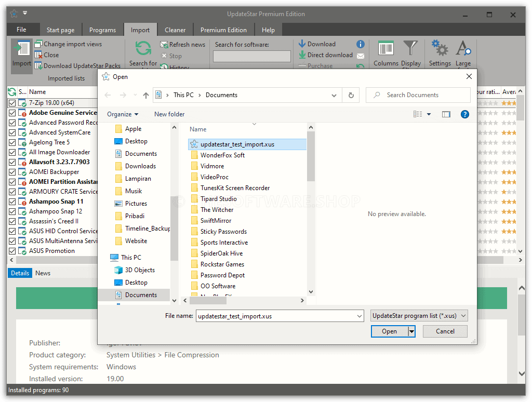532x402 pixels.
Task: Open the File name combo box dropdown
Action: (360, 316)
